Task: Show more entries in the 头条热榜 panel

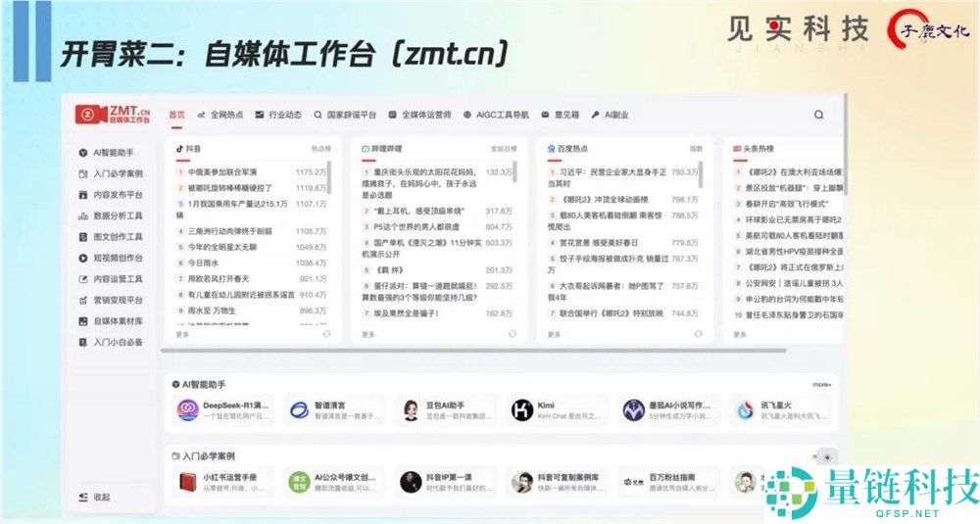Action: coord(740,335)
